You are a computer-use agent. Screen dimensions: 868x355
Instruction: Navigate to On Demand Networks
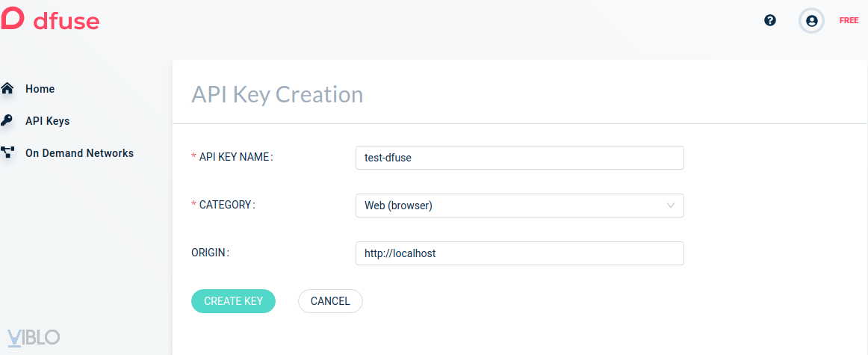pos(79,153)
